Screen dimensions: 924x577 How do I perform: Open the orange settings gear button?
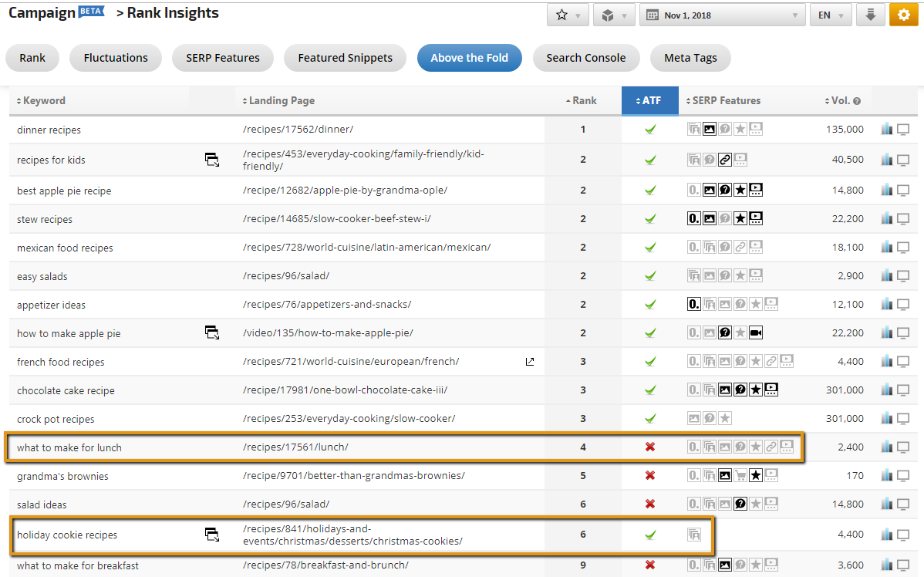coord(904,15)
